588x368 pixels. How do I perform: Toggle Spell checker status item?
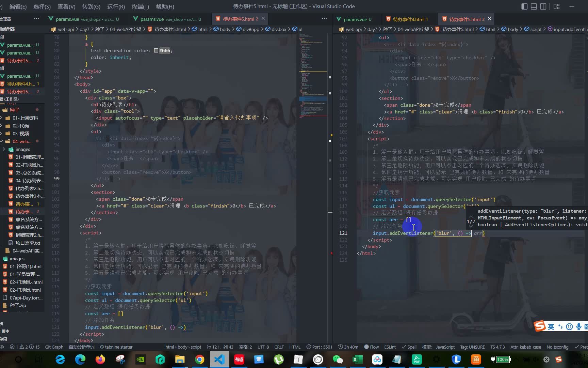point(409,347)
